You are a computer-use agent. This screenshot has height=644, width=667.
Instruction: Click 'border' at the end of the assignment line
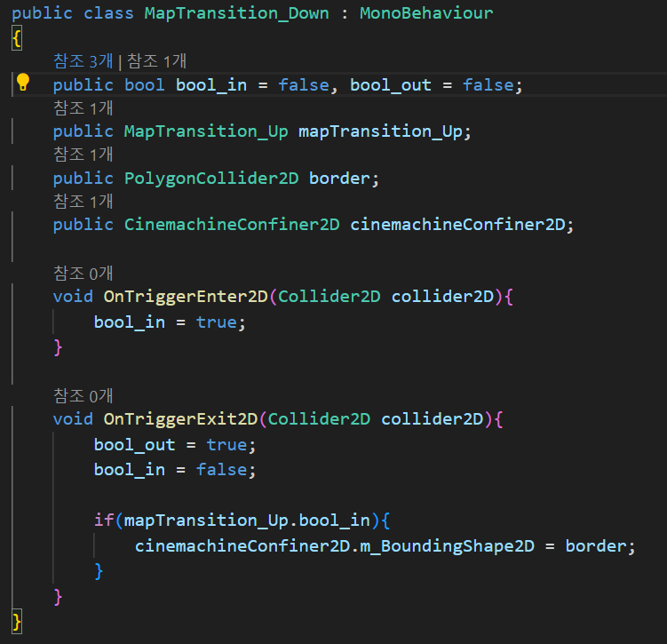click(596, 546)
